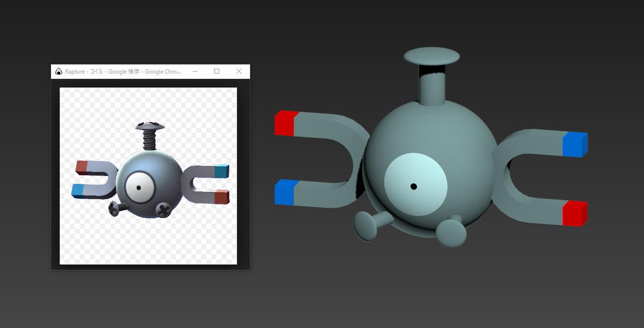The image size is (644, 328).
Task: Close the Rapture reference window
Action: [239, 71]
